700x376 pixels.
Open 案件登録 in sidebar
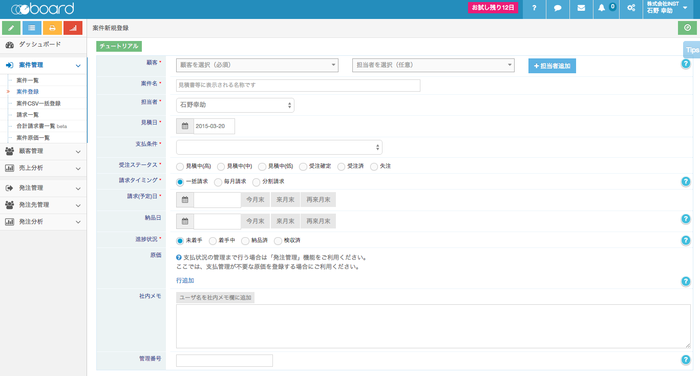coord(28,92)
